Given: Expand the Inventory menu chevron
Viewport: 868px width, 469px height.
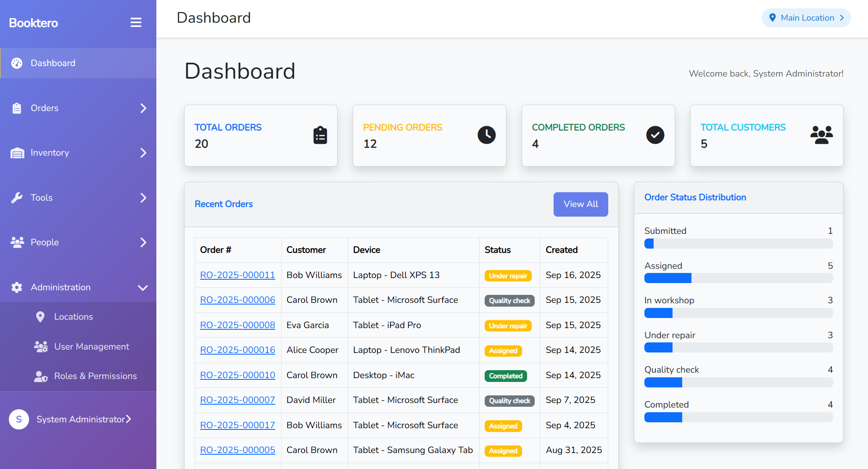Looking at the screenshot, I should pos(143,153).
